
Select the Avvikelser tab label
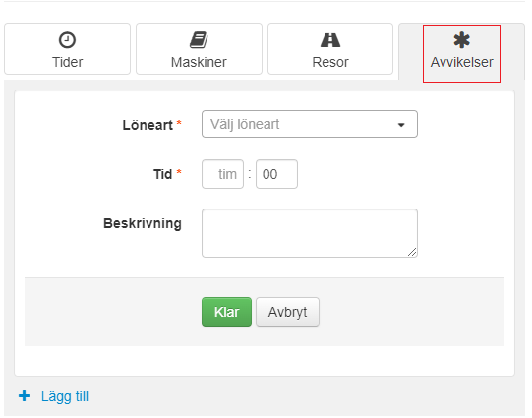[x=462, y=62]
